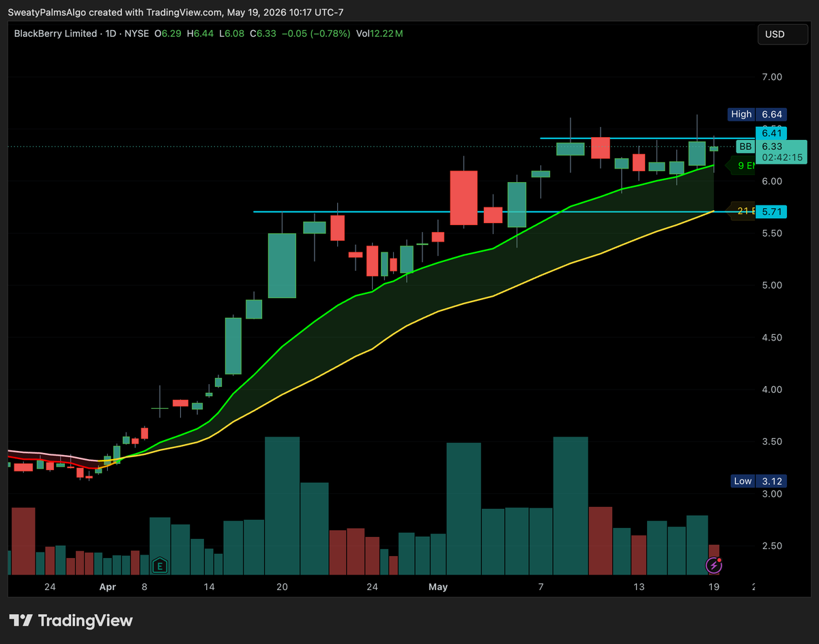Click the −0.05 (−0.78%) change value
819x644 pixels.
click(x=315, y=33)
